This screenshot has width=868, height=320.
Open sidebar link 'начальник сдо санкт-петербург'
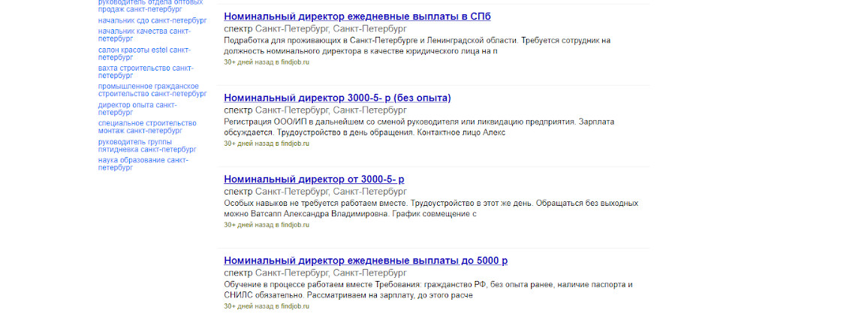click(x=152, y=20)
